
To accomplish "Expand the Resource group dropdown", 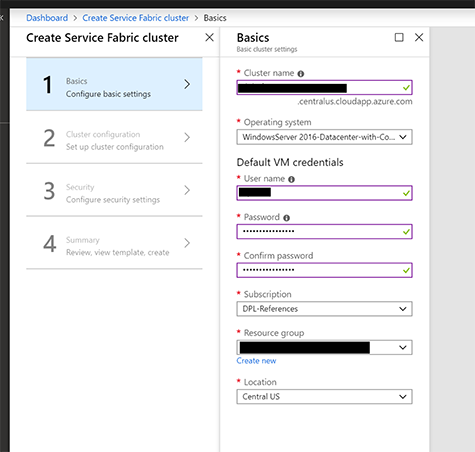I will [x=324, y=347].
